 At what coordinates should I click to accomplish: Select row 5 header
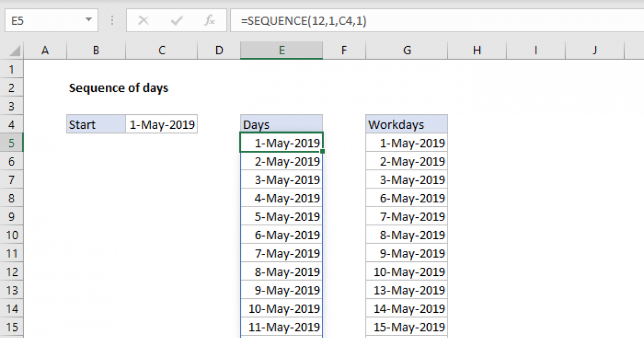pyautogui.click(x=13, y=143)
